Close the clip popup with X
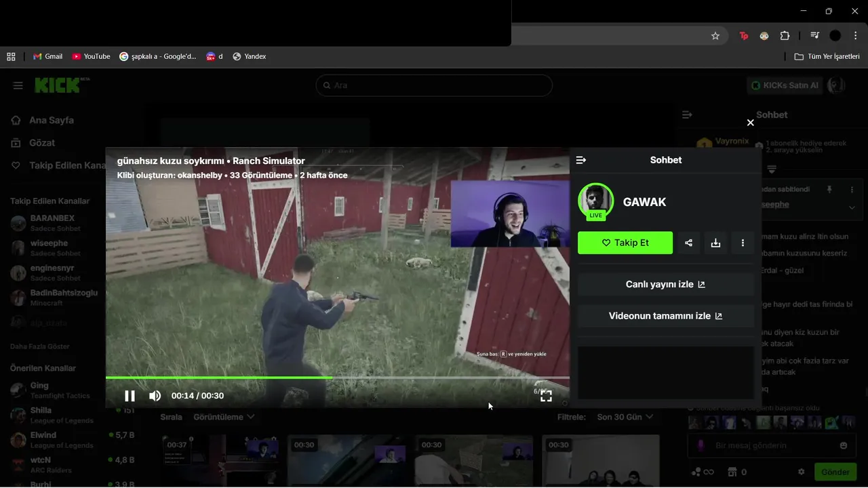The image size is (868, 488). click(x=750, y=123)
